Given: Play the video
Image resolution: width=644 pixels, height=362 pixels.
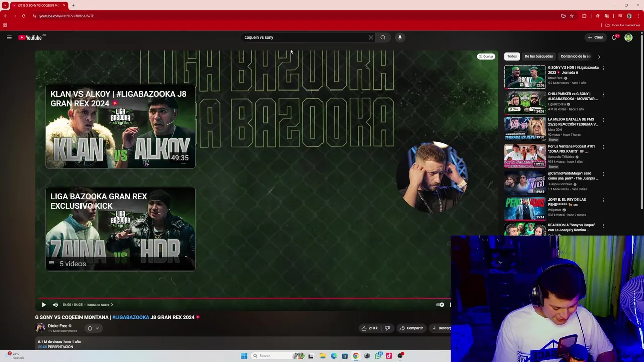Looking at the screenshot, I should tap(44, 305).
